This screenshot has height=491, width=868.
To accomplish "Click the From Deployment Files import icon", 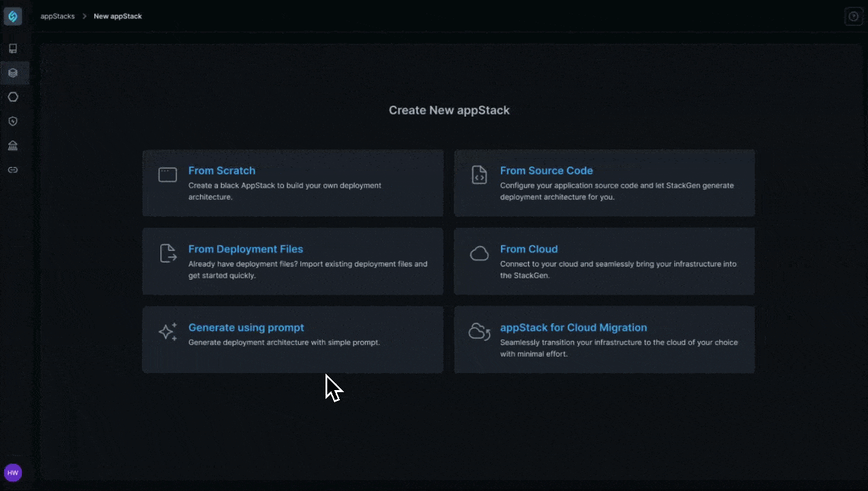I will 167,253.
